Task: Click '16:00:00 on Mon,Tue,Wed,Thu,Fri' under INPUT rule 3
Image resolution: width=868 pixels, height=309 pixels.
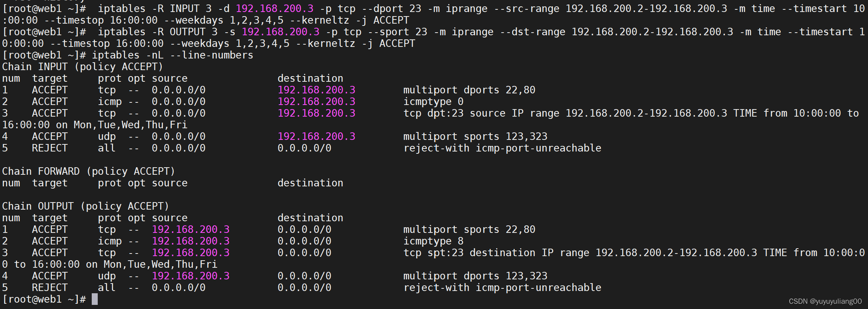Action: pyautogui.click(x=95, y=125)
